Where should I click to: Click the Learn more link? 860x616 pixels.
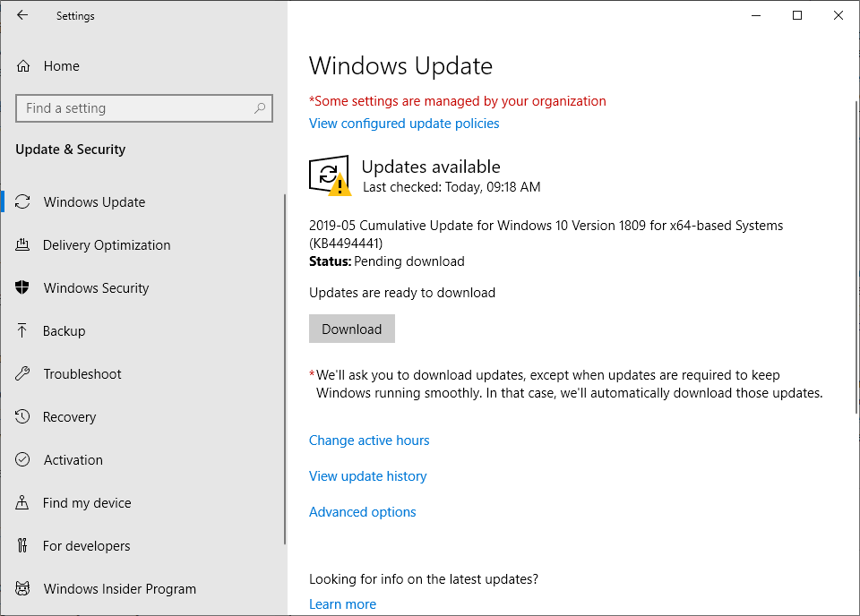342,604
